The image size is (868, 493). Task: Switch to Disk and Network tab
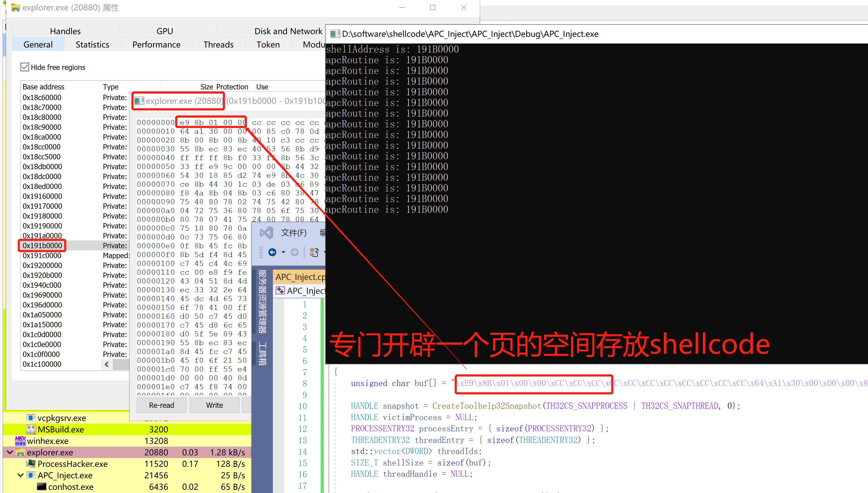pyautogui.click(x=288, y=31)
